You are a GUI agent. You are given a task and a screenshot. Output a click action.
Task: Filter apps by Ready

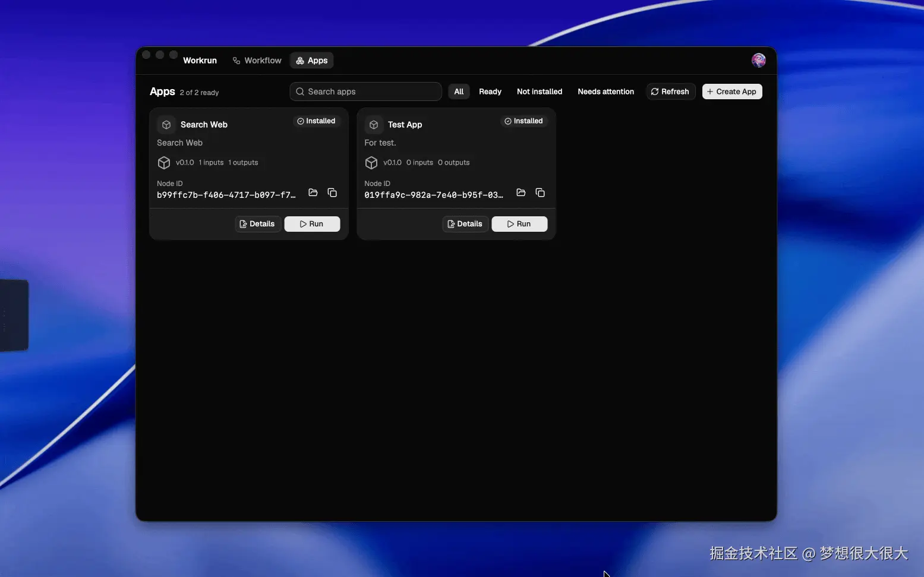click(490, 92)
